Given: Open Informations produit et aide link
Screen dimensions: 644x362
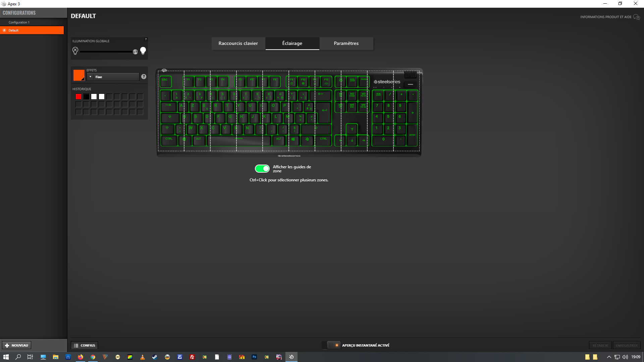Looking at the screenshot, I should [606, 17].
